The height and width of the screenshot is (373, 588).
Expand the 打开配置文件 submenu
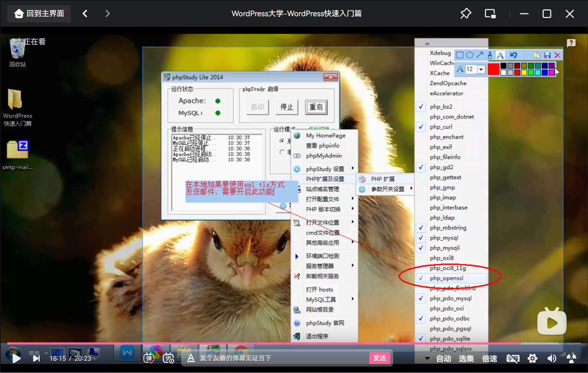click(x=324, y=199)
